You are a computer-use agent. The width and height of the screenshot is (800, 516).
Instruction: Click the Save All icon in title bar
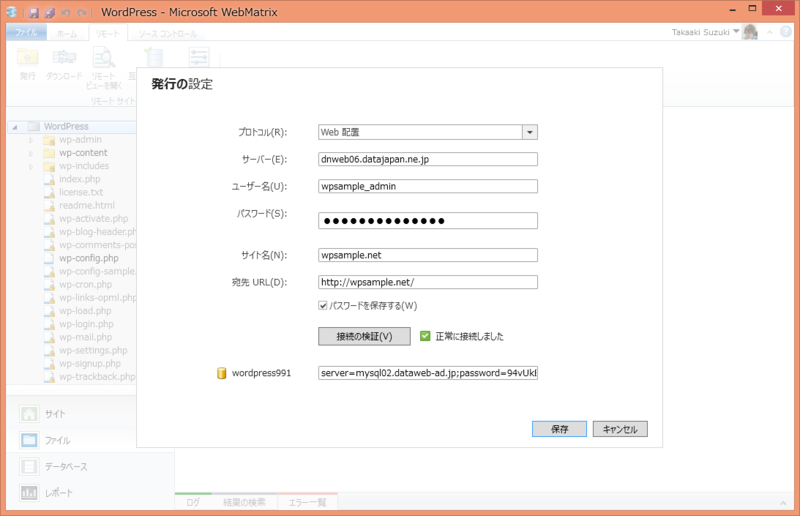coord(49,12)
